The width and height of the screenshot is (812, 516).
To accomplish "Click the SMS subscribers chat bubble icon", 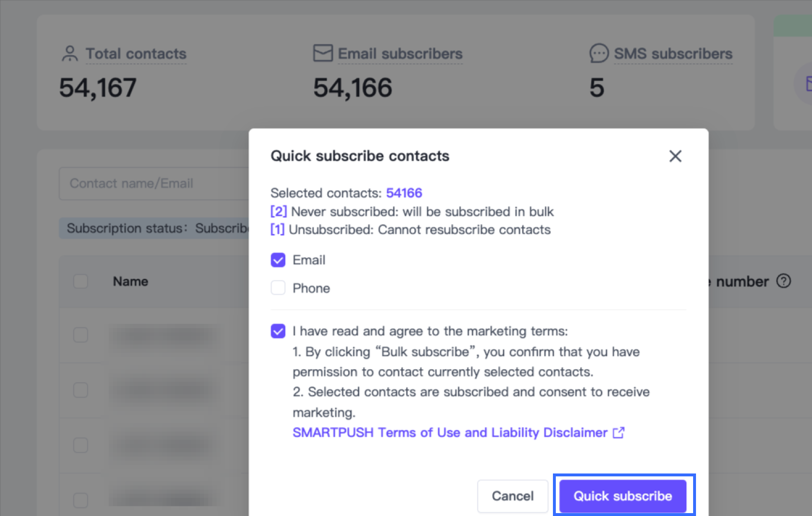I will [599, 53].
